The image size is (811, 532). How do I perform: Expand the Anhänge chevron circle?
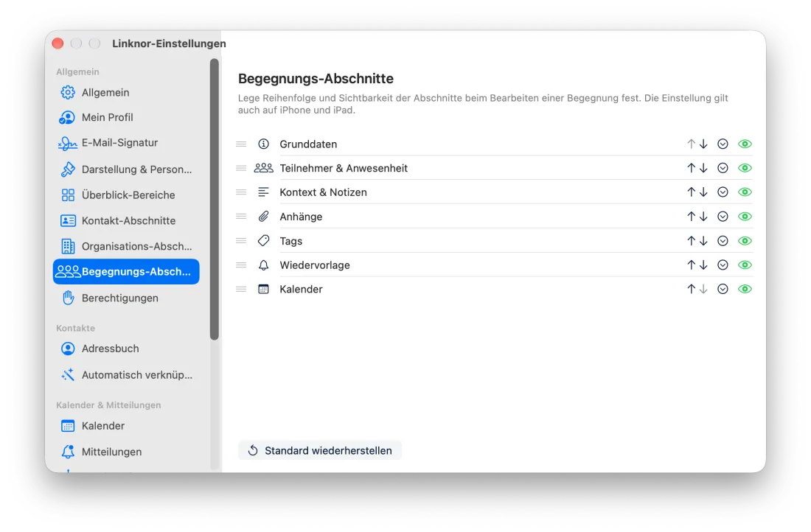723,217
